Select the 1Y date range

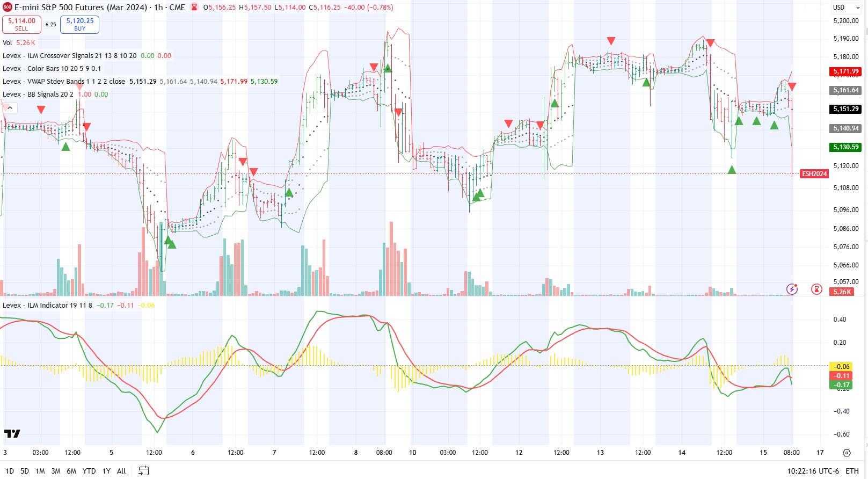pyautogui.click(x=106, y=471)
